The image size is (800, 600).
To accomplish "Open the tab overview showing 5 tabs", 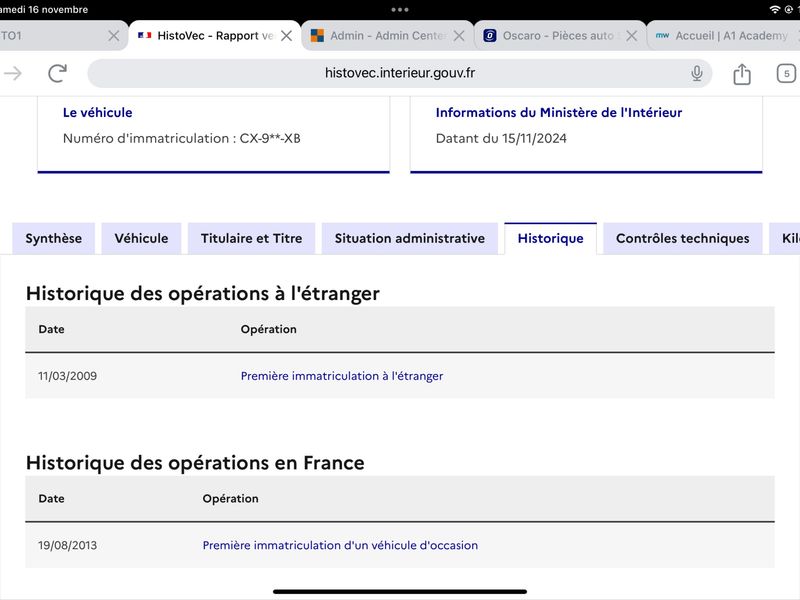I will [x=786, y=73].
